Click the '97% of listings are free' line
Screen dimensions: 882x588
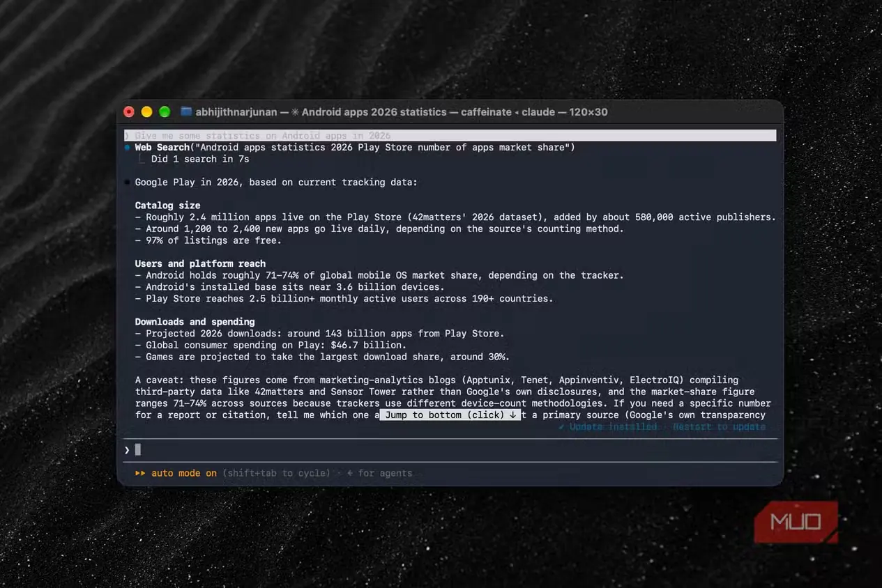(208, 240)
